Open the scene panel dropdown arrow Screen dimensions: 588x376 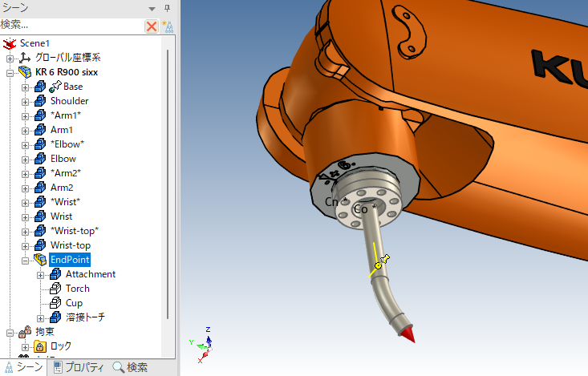click(x=152, y=8)
